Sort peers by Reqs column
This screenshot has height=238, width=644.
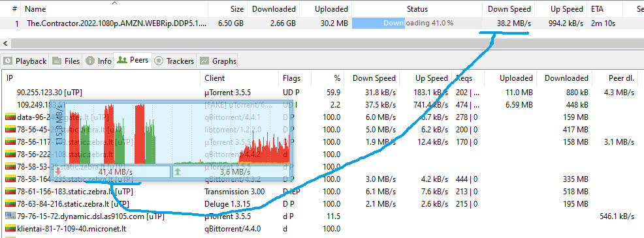point(468,78)
